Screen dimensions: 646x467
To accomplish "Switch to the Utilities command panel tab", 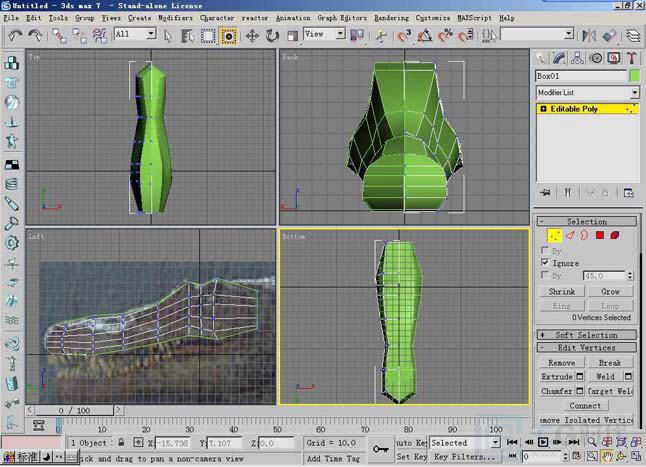I will pyautogui.click(x=632, y=58).
